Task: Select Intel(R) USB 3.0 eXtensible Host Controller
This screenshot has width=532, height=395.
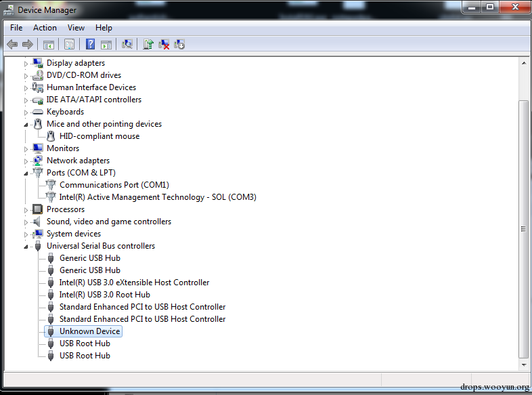Action: [134, 283]
